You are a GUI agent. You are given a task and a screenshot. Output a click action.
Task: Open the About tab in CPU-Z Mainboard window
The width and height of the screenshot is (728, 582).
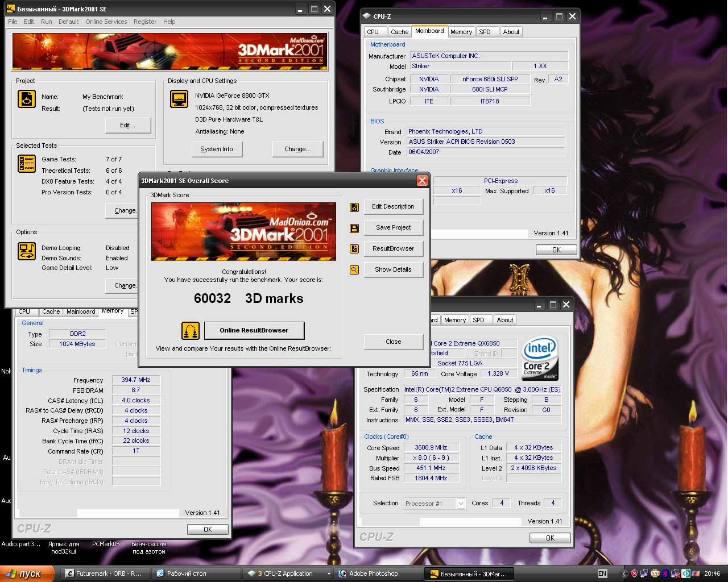point(511,32)
